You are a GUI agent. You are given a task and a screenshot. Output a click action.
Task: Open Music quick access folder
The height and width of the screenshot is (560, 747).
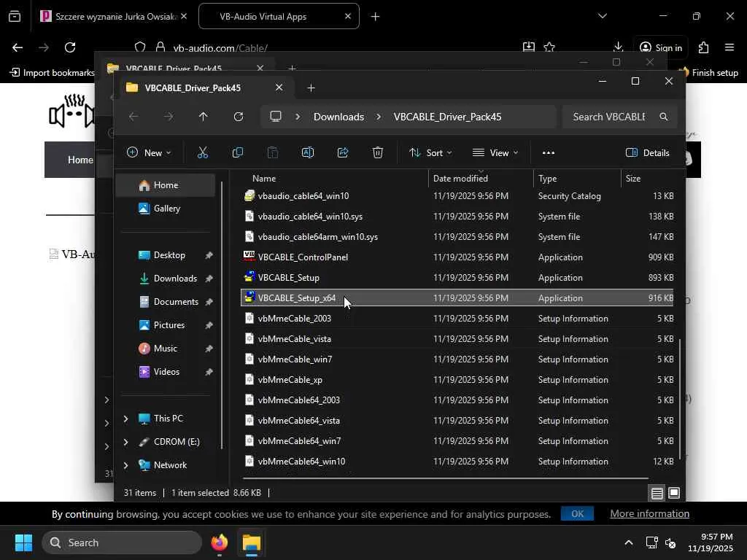tap(166, 348)
